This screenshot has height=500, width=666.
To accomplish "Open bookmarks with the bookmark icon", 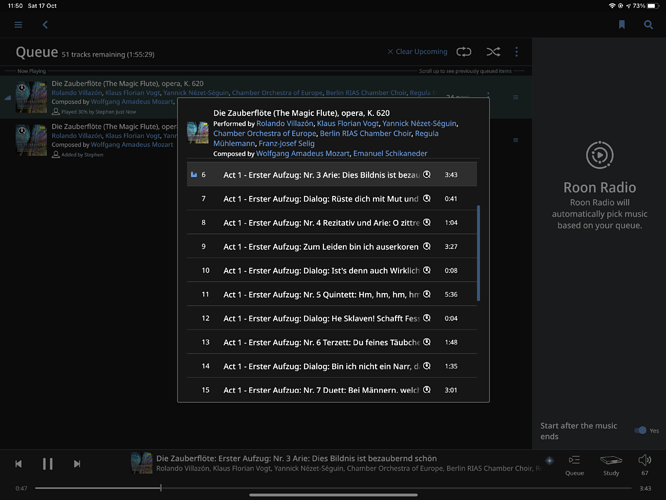I will click(622, 25).
